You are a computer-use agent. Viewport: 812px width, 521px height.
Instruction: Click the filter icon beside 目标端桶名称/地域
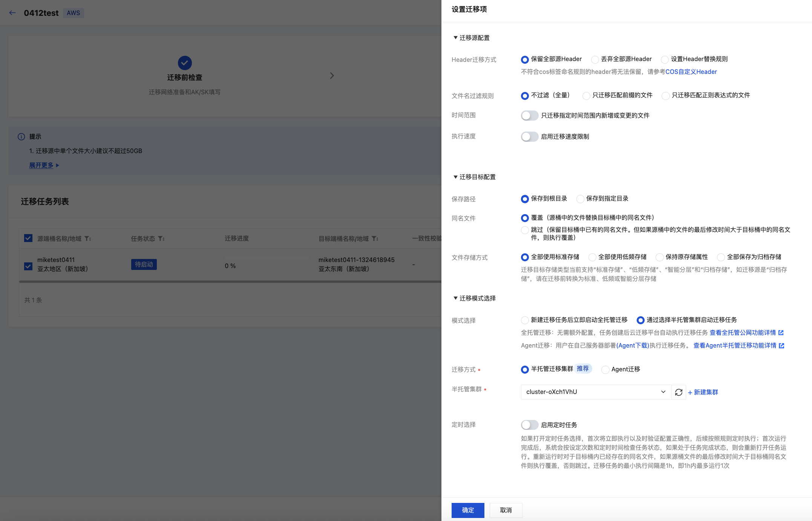click(x=375, y=239)
